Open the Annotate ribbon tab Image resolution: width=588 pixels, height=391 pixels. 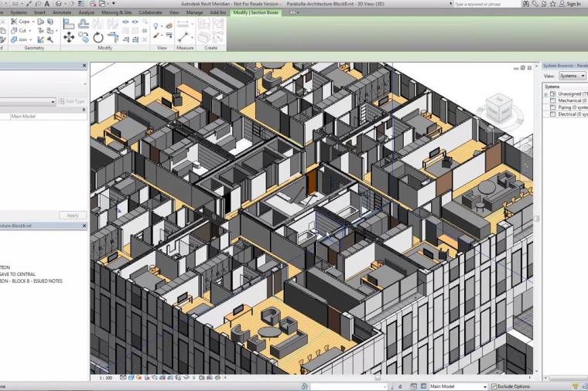[62, 12]
